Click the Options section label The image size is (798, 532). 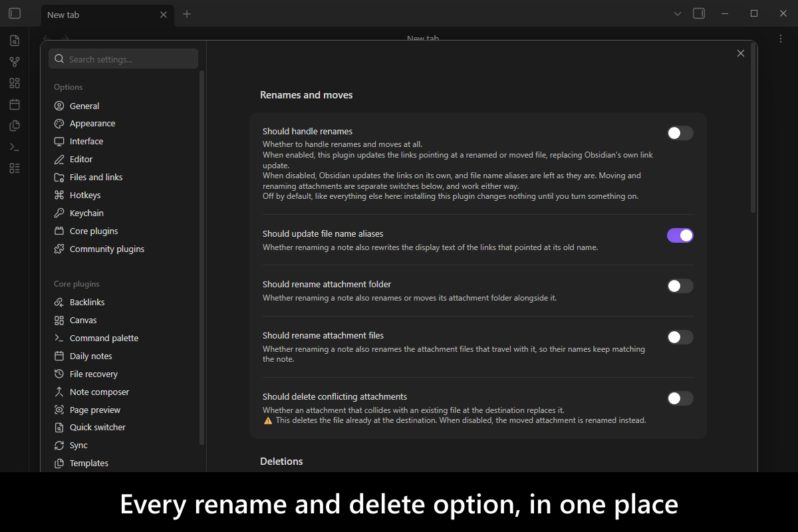[68, 87]
